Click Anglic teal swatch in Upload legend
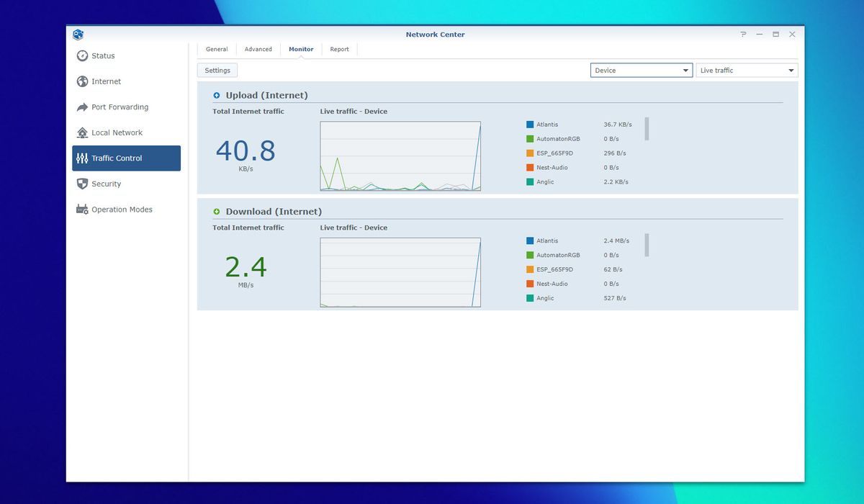The image size is (864, 504). (x=530, y=182)
